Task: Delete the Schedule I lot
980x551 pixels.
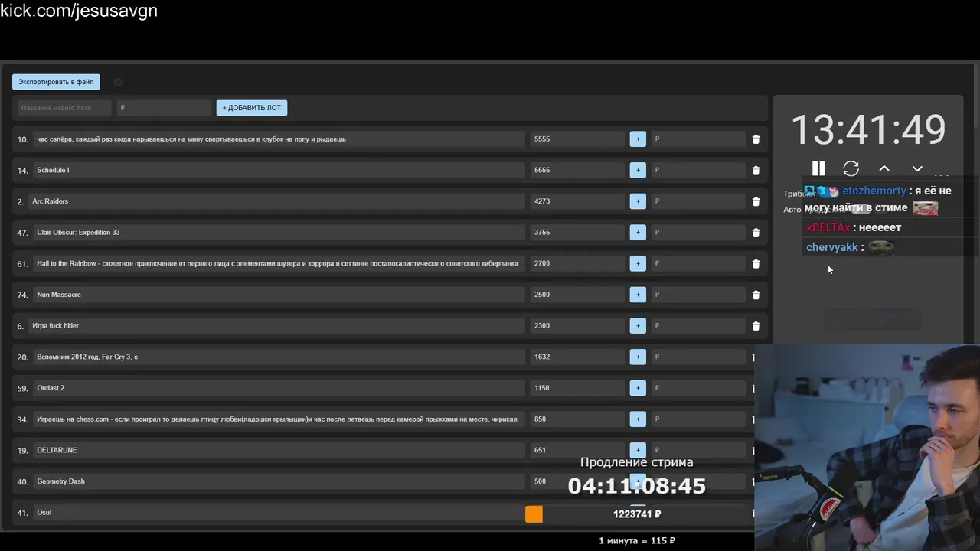Action: point(756,171)
